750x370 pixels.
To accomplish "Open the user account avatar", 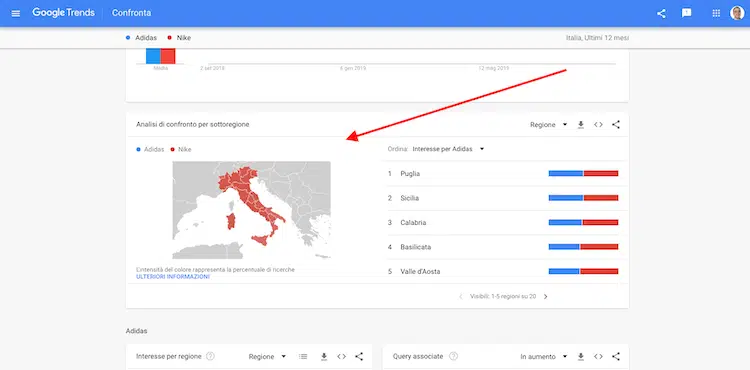I will pyautogui.click(x=737, y=13).
